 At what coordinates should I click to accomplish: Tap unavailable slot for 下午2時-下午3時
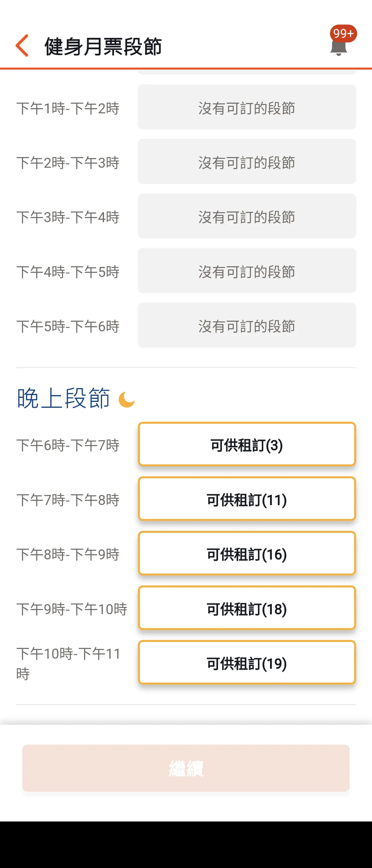coord(247,162)
